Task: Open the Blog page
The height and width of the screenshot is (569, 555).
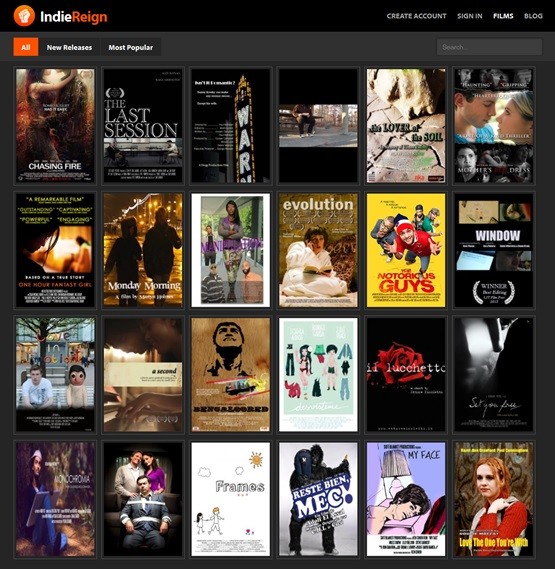Action: pos(533,16)
